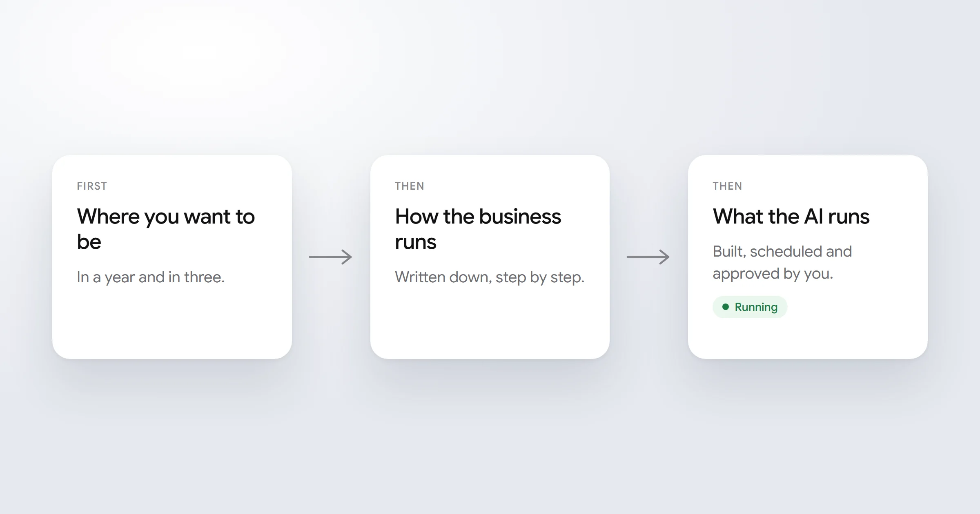This screenshot has width=980, height=514.
Task: Click the 'What the AI runs' heading
Action: coord(791,216)
